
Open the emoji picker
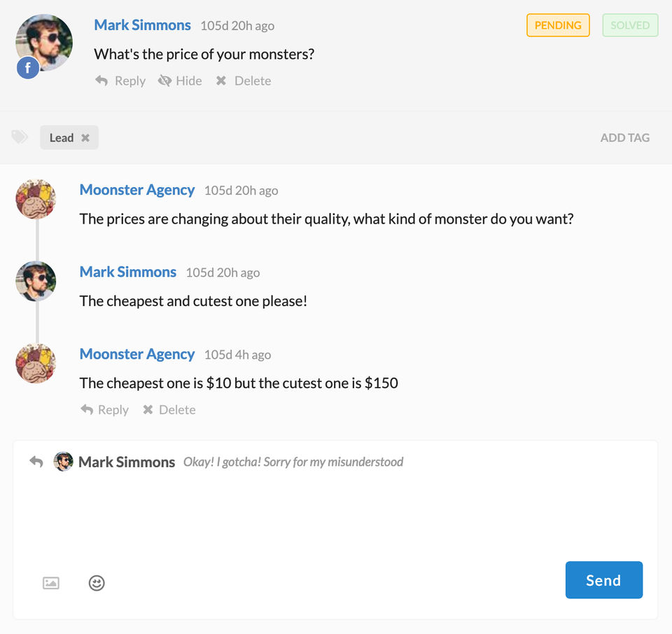(x=97, y=583)
